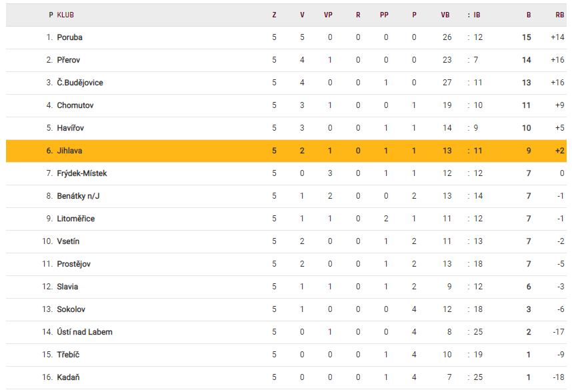Image resolution: width=572 pixels, height=392 pixels.
Task: Open the Poruba club link
Action: click(70, 37)
